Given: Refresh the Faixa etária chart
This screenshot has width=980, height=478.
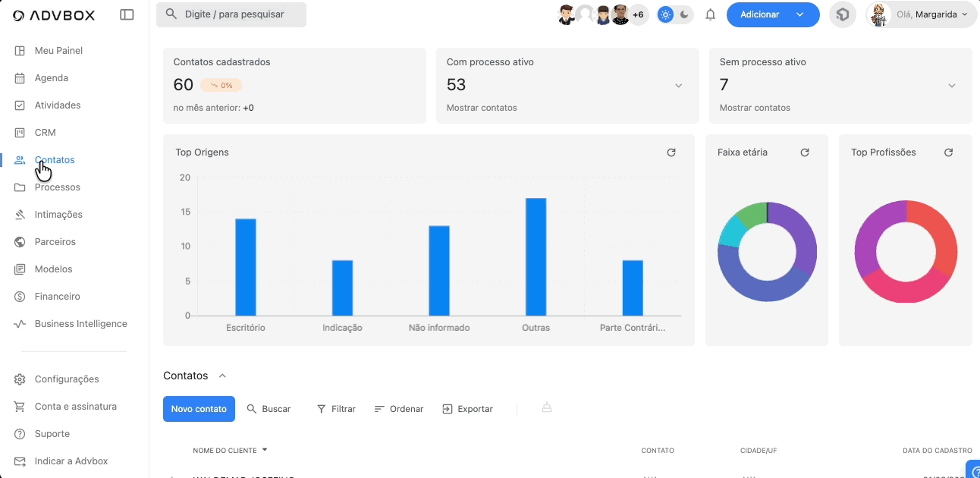Looking at the screenshot, I should (805, 153).
